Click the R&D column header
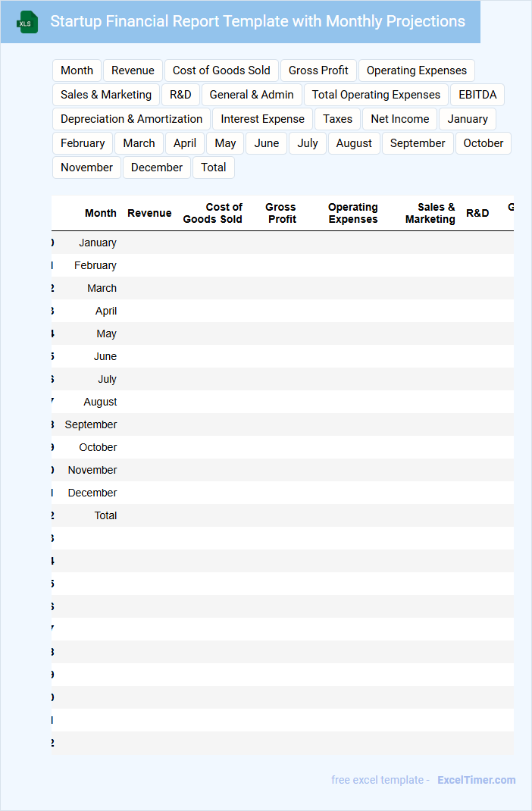The width and height of the screenshot is (532, 811). coord(477,213)
